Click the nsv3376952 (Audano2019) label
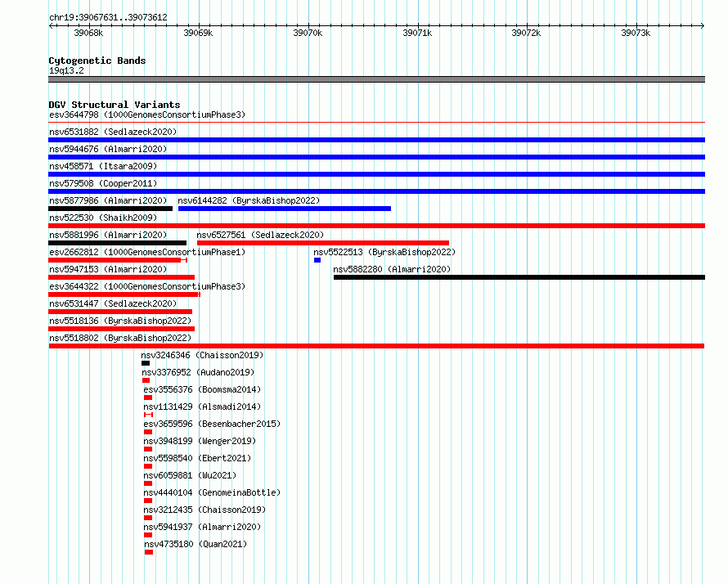The image size is (728, 584). [x=198, y=372]
